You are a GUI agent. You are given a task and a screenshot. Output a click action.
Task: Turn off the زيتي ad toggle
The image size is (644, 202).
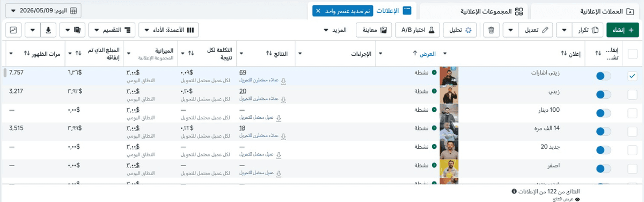(x=604, y=95)
